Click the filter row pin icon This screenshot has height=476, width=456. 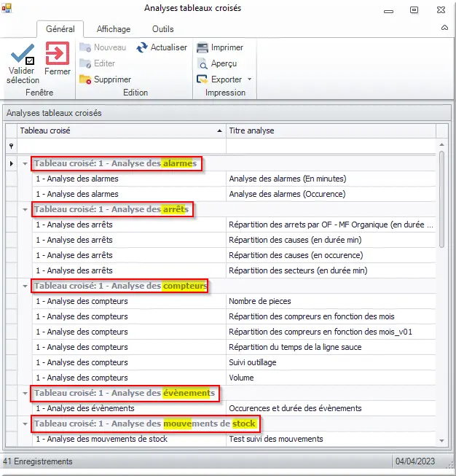point(11,147)
